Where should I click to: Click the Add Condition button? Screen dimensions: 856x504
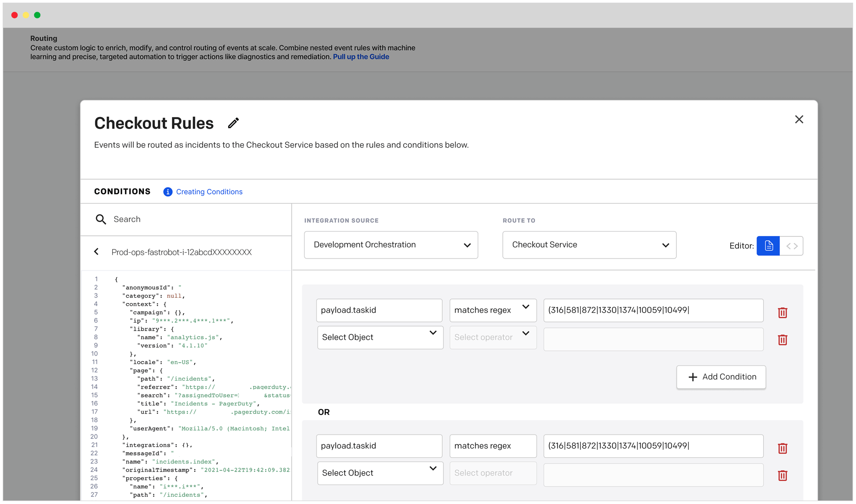point(721,377)
